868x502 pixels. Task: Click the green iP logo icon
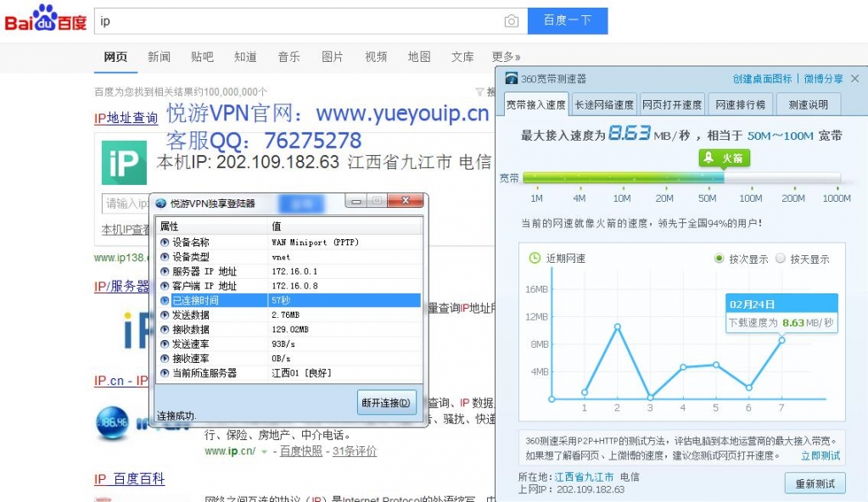click(x=124, y=162)
